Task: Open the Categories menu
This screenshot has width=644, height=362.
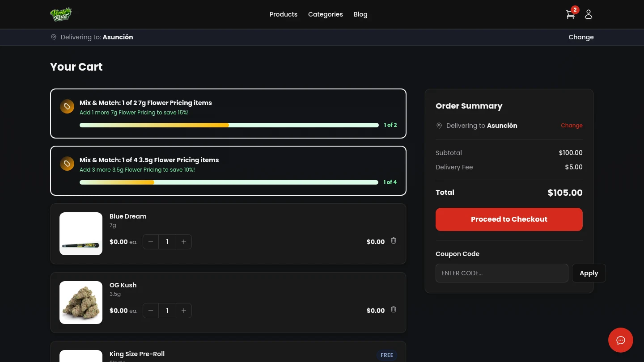Action: coord(326,14)
